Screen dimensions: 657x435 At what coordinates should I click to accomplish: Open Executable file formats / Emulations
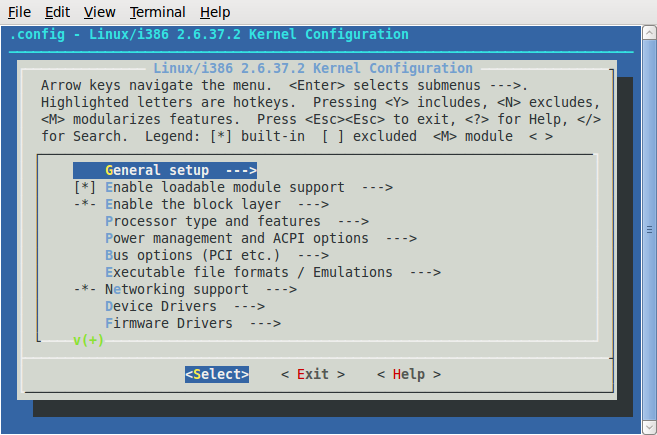click(273, 272)
